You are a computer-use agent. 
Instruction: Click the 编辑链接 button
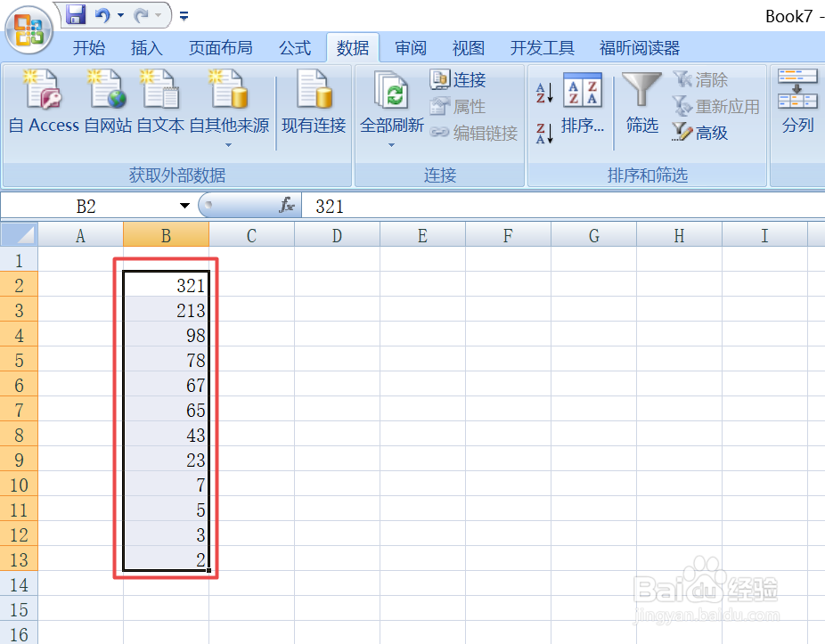(x=474, y=133)
